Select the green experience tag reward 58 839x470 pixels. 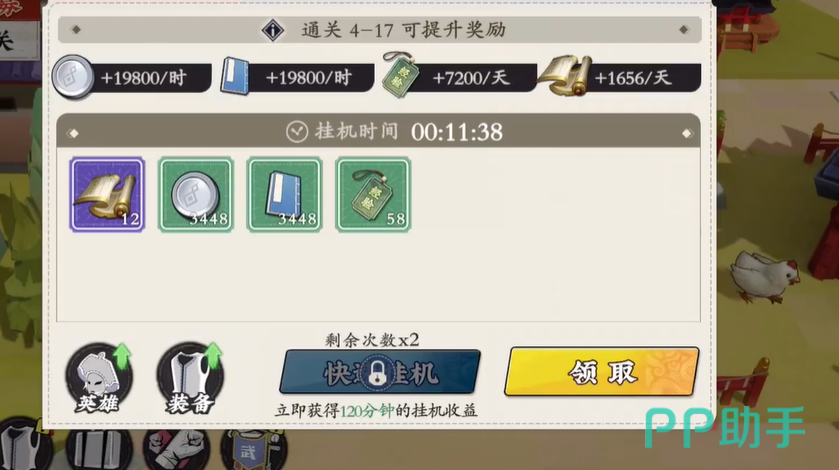(x=373, y=194)
